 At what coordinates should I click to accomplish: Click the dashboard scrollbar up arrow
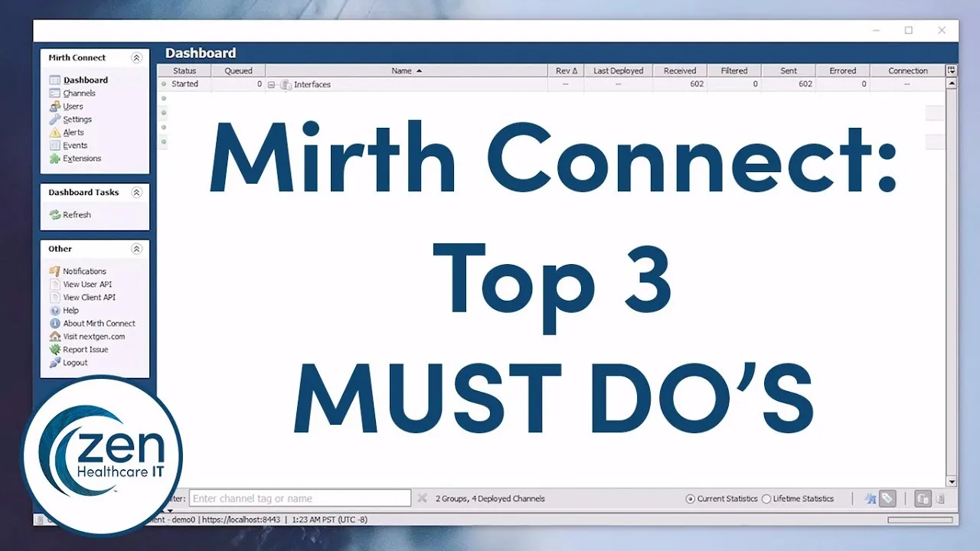click(952, 83)
